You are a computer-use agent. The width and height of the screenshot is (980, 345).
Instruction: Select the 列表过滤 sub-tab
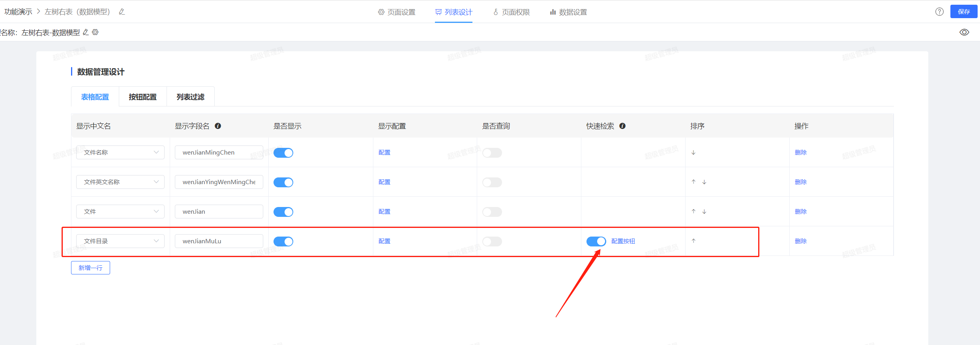point(191,97)
